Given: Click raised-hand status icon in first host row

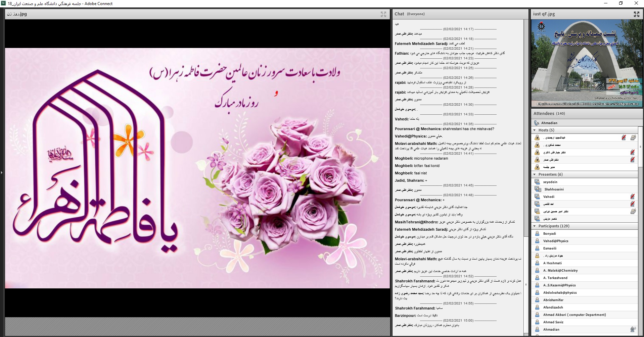Looking at the screenshot, I should pos(633,137).
